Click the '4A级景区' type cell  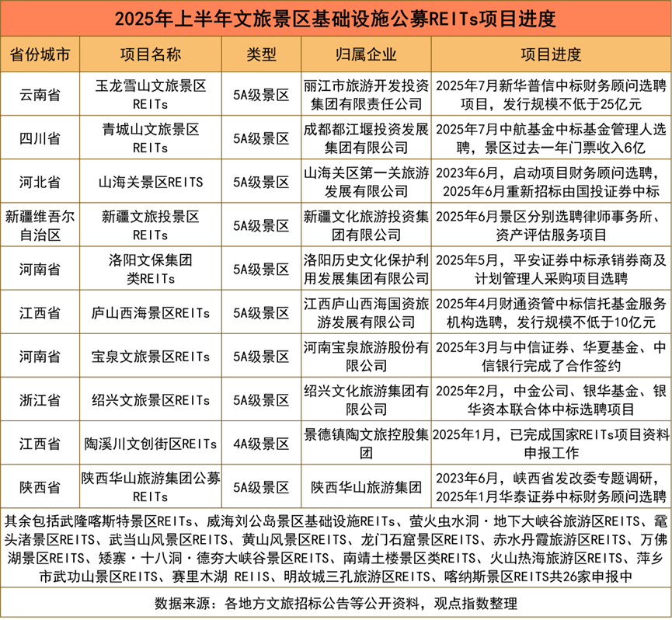(x=262, y=444)
